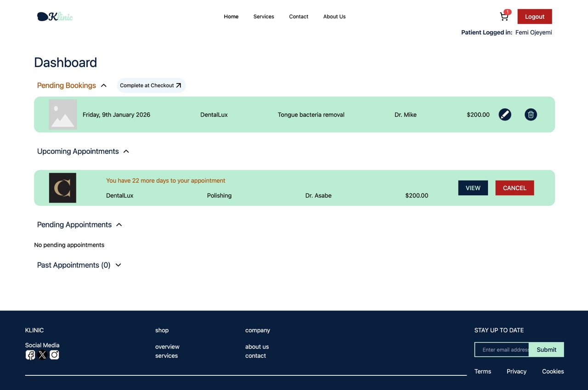The height and width of the screenshot is (390, 588).
Task: Edit the DentalLux pending booking with pencil icon
Action: pyautogui.click(x=505, y=114)
